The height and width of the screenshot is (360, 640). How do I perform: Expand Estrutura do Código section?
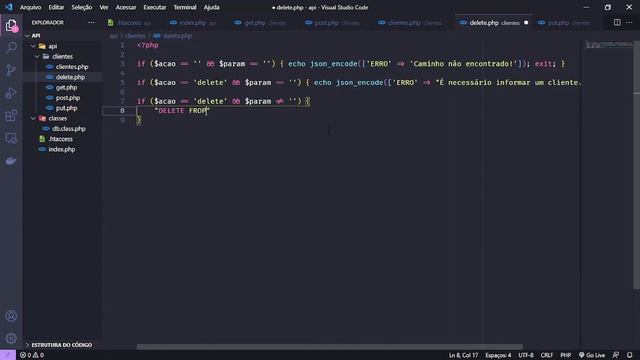coord(62,345)
